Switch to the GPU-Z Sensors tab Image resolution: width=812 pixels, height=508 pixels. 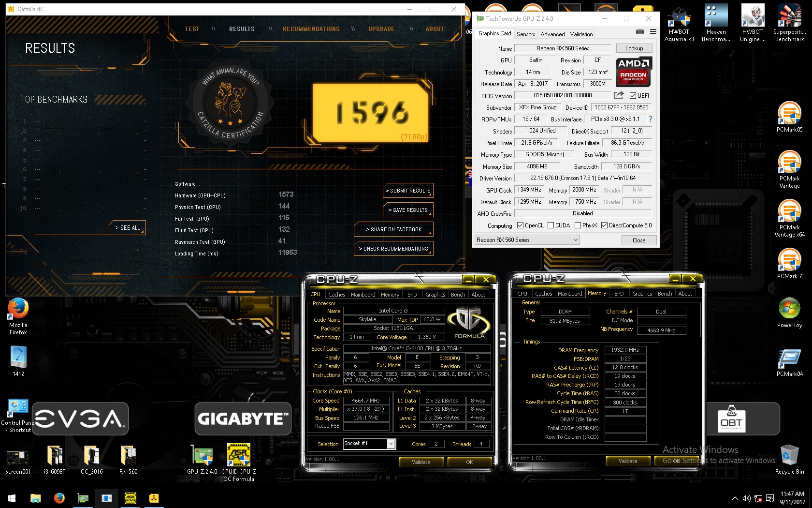pos(526,34)
